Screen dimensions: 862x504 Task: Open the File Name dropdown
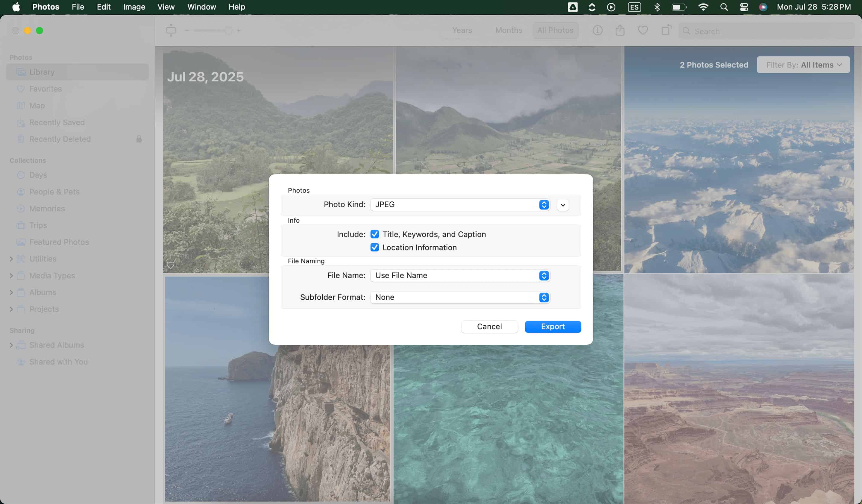click(x=460, y=276)
